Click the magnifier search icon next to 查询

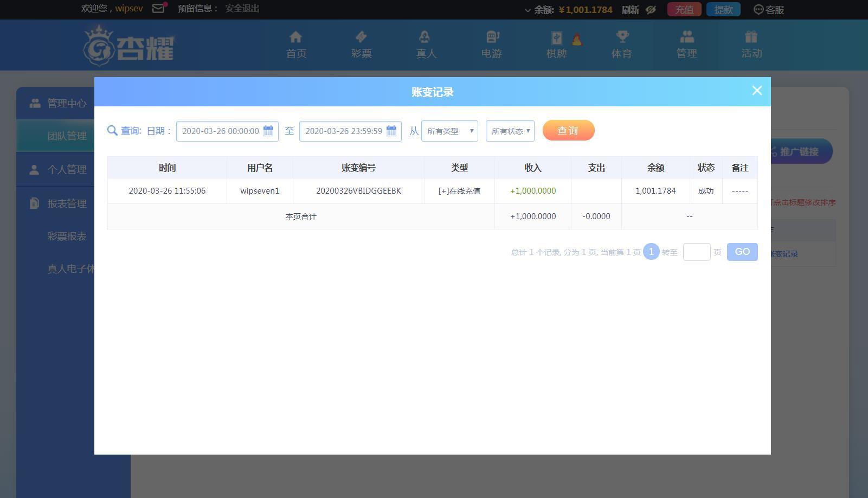pyautogui.click(x=112, y=131)
